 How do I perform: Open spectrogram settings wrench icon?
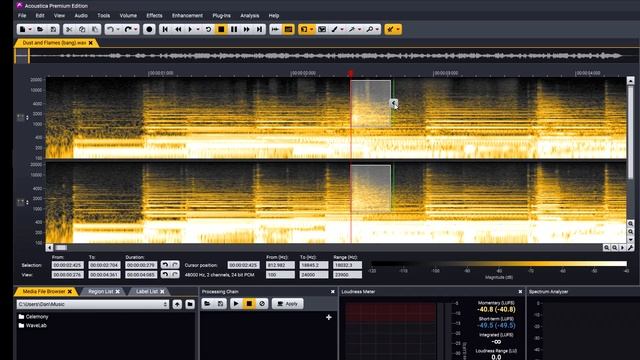(x=631, y=248)
